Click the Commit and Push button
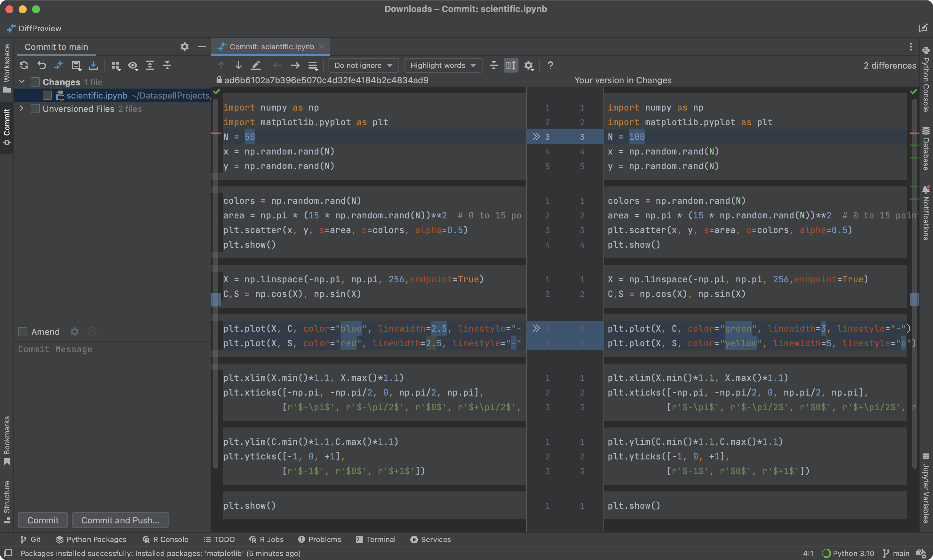Viewport: 933px width, 560px height. click(x=120, y=520)
